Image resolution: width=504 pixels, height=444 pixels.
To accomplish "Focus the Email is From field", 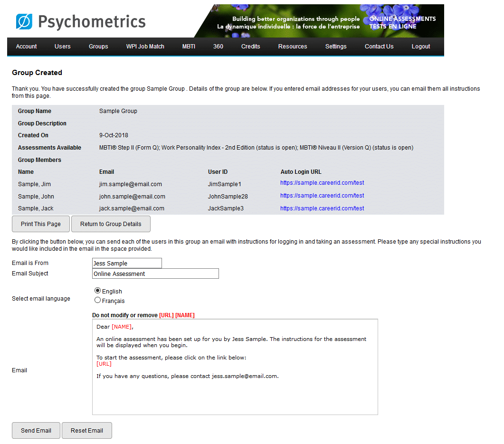I will coord(127,263).
